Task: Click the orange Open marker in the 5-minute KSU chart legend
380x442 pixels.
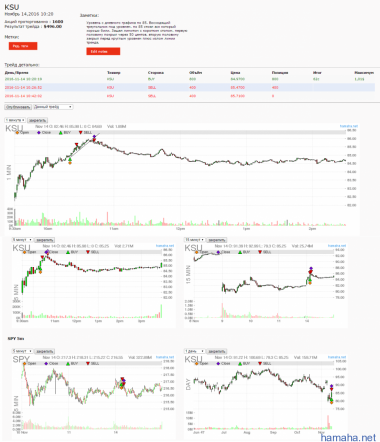Action: point(24,252)
